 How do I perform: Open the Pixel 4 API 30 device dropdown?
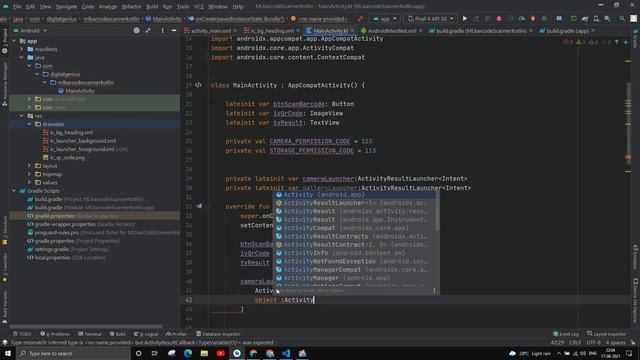(431, 18)
